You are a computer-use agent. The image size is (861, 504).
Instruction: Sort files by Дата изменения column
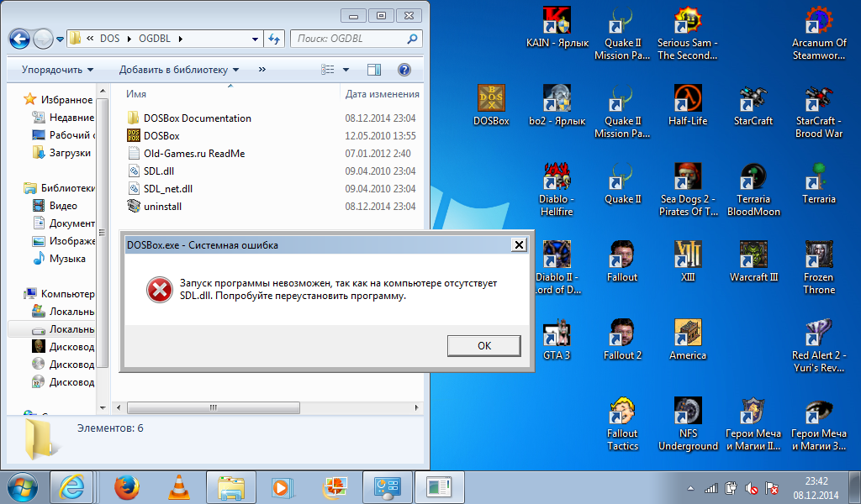coord(382,94)
